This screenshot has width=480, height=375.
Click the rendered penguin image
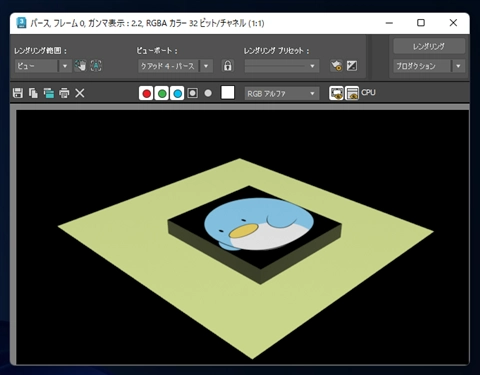click(x=259, y=224)
